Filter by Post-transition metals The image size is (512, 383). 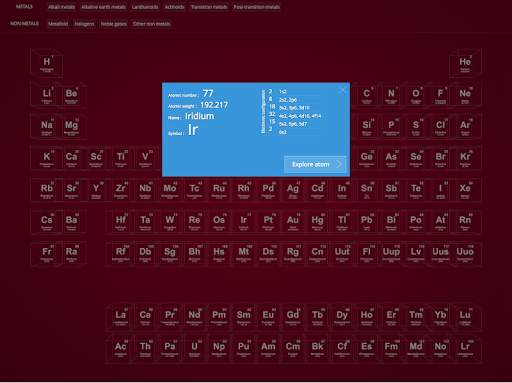click(x=256, y=7)
